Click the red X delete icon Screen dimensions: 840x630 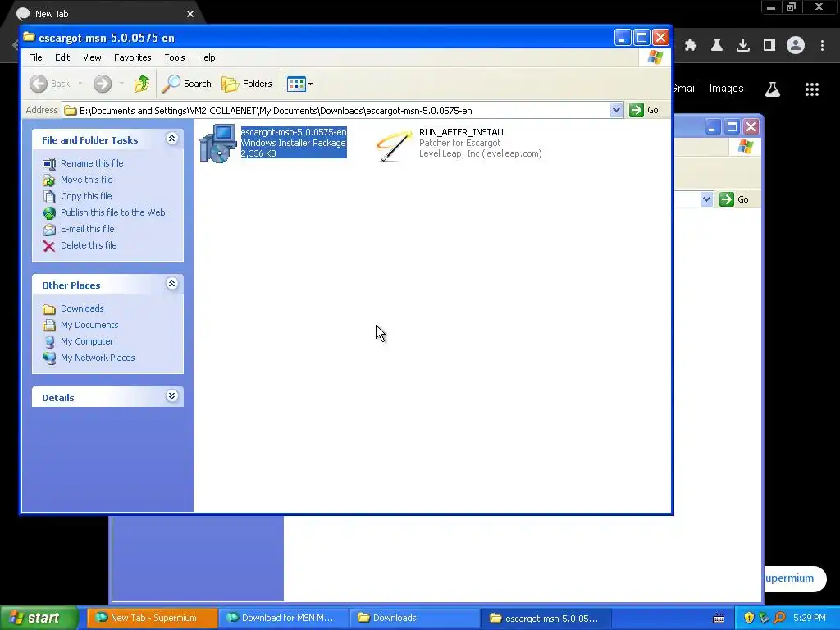pyautogui.click(x=49, y=246)
